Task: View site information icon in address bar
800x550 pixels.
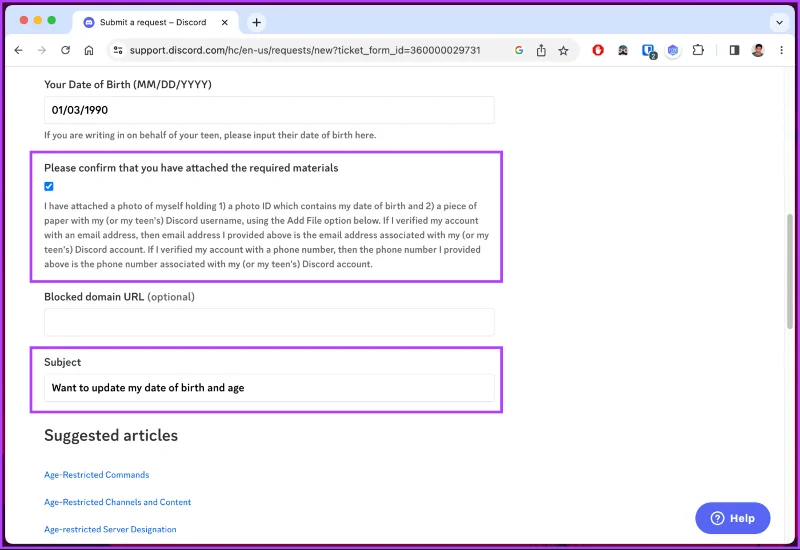Action: (118, 50)
